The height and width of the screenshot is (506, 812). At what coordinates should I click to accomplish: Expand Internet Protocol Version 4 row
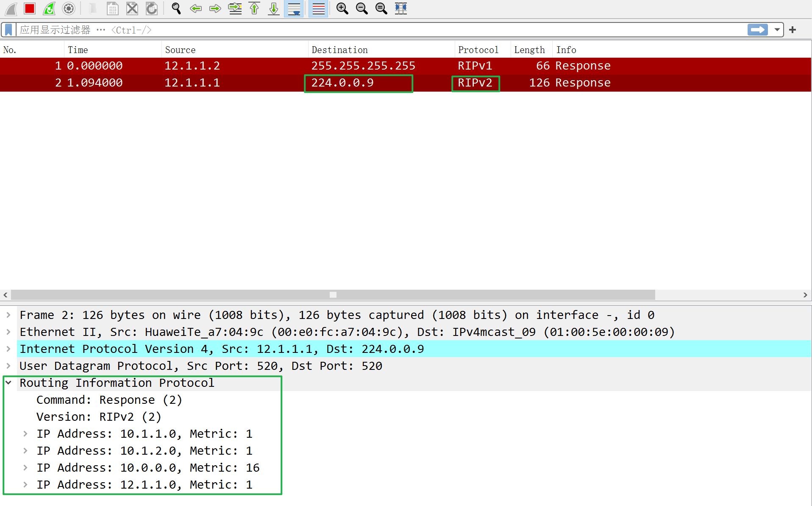tap(8, 349)
